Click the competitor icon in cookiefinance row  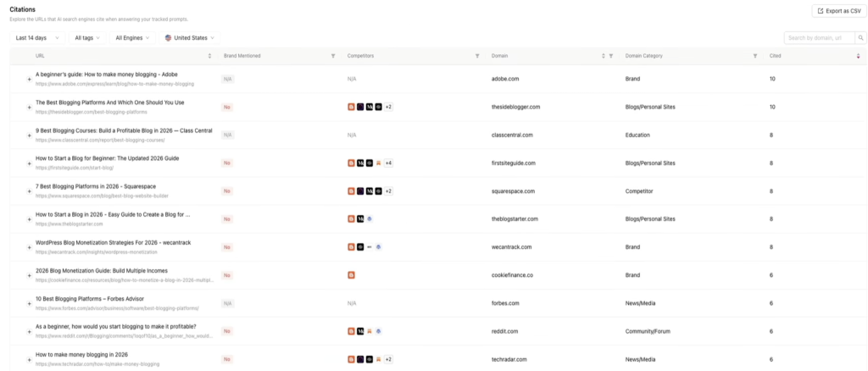tap(351, 274)
